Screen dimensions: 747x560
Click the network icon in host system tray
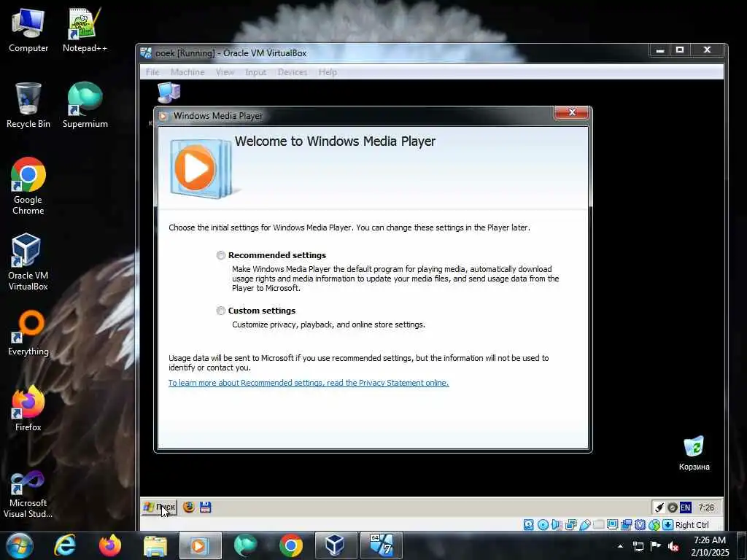pos(638,546)
